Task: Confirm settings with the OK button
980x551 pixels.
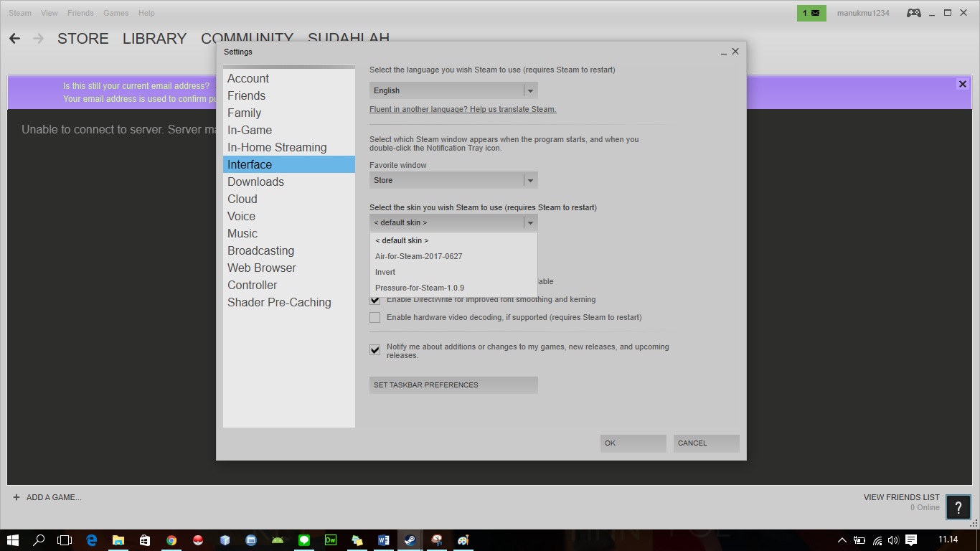Action: [633, 443]
